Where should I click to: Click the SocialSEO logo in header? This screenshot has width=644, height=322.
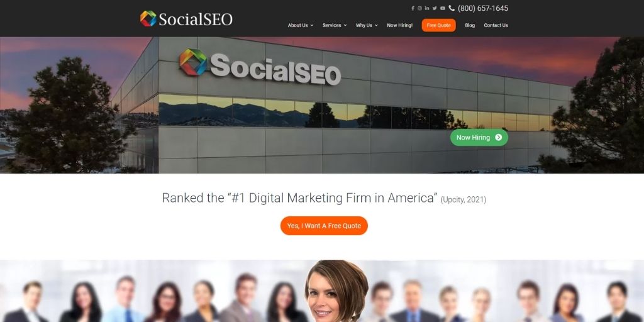186,19
